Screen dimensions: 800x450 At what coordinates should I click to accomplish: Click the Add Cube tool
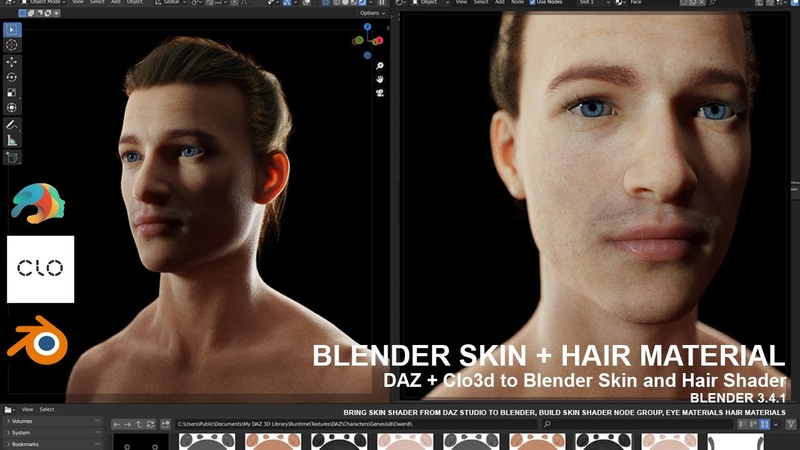coord(12,157)
